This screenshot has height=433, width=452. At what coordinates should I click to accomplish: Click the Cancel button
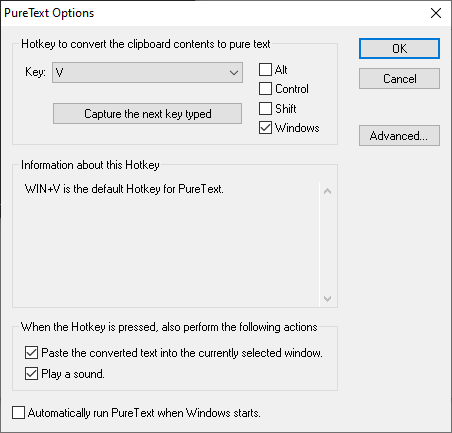399,79
